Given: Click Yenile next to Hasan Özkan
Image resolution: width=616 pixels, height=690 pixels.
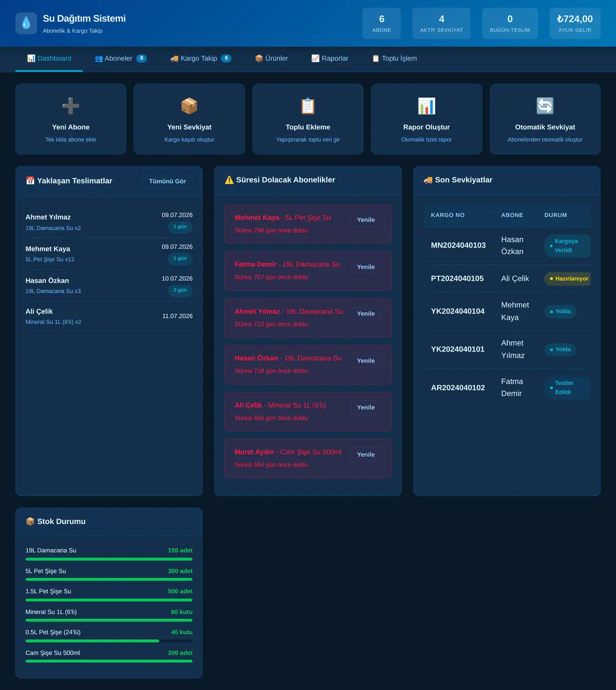Looking at the screenshot, I should (x=366, y=361).
